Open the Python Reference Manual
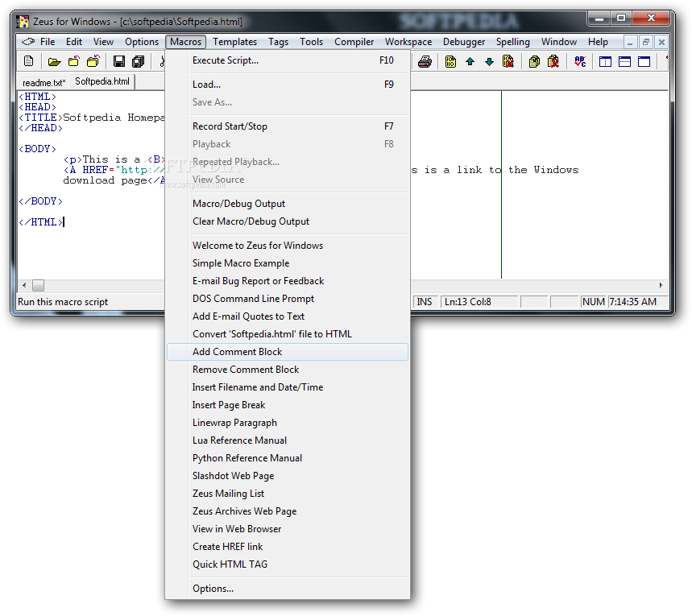 click(288, 457)
